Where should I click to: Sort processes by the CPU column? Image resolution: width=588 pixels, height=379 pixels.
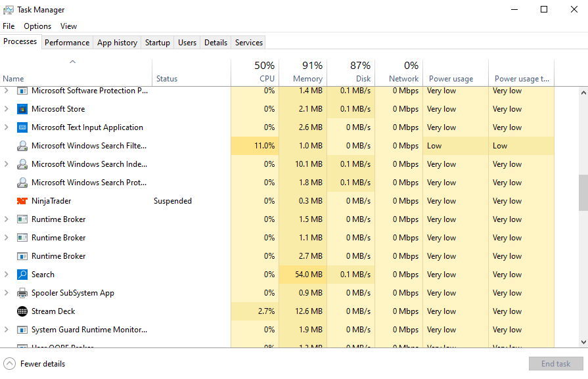(x=264, y=72)
